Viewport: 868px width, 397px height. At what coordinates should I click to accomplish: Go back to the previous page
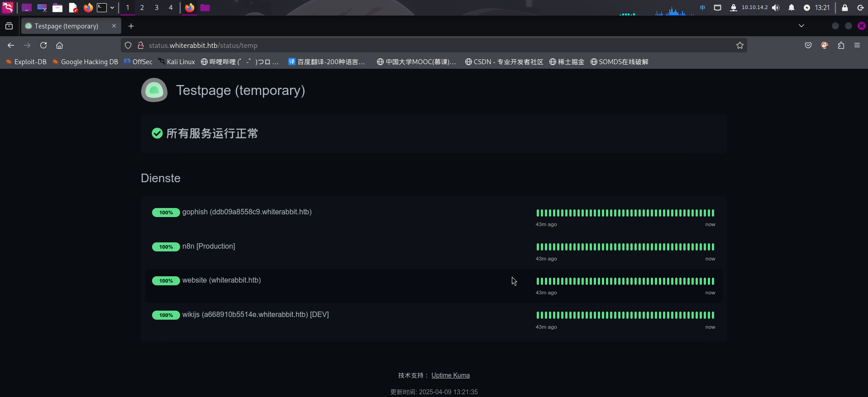[x=11, y=45]
